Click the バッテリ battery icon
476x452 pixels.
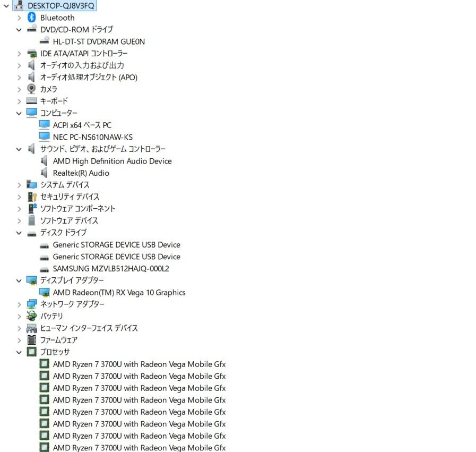(x=31, y=316)
